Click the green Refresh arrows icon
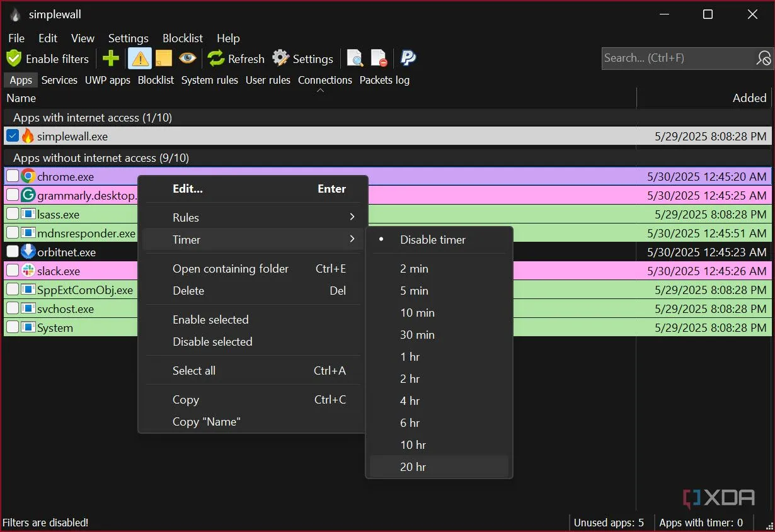Viewport: 775px width, 532px height. [216, 59]
